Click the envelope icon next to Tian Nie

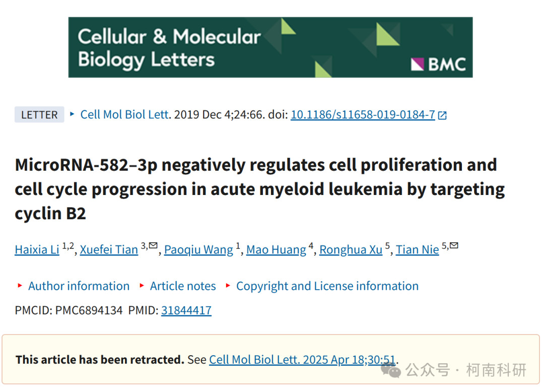click(x=454, y=245)
